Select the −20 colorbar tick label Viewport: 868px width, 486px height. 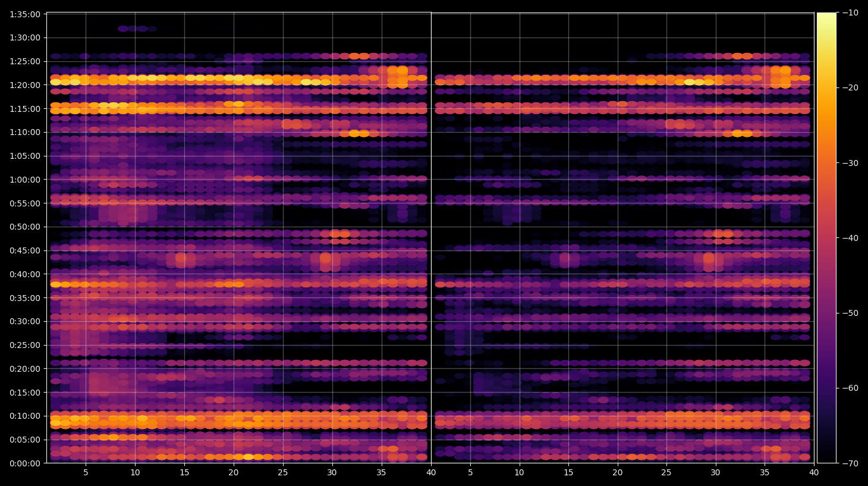(851, 87)
